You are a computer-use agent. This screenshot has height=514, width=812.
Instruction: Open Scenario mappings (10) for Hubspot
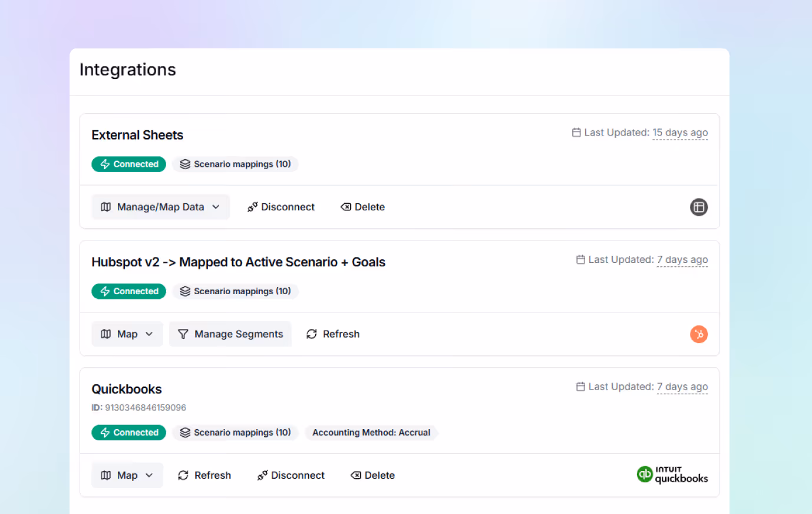point(236,291)
